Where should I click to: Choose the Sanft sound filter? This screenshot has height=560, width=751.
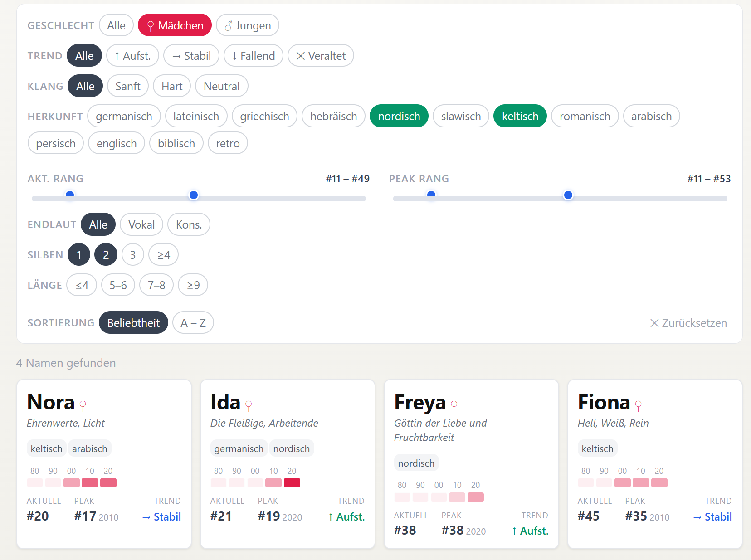128,86
